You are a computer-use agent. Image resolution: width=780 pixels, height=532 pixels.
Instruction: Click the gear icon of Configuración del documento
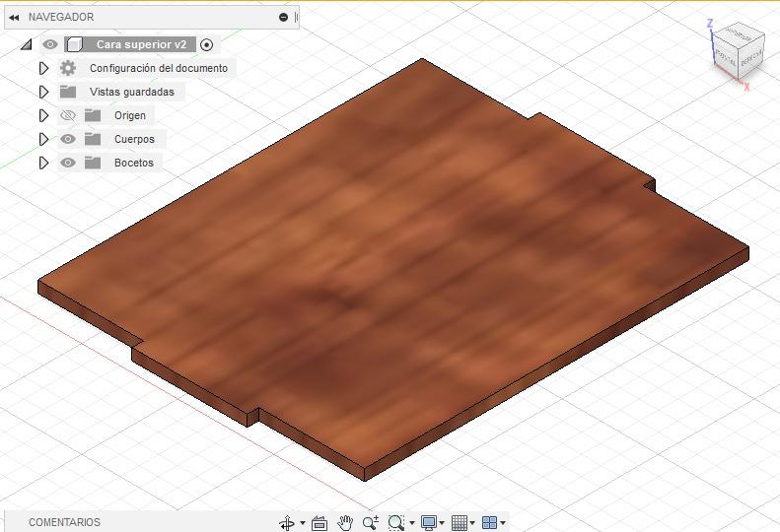tap(68, 68)
